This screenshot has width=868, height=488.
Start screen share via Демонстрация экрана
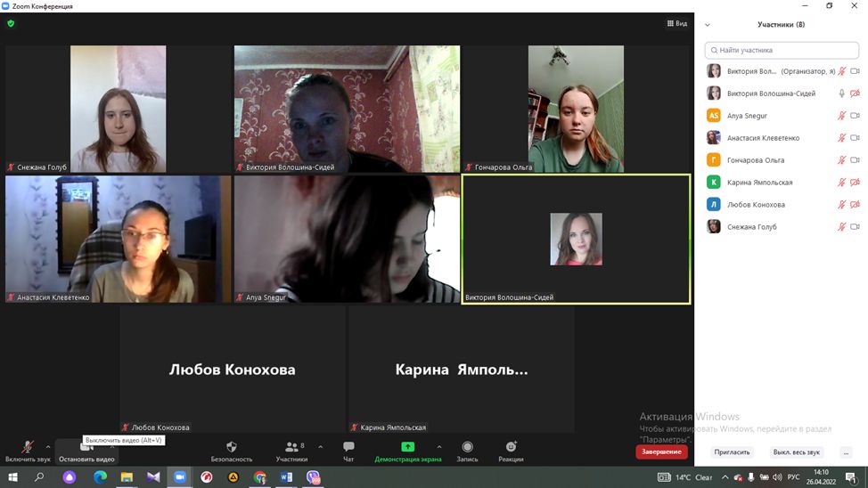pos(407,447)
